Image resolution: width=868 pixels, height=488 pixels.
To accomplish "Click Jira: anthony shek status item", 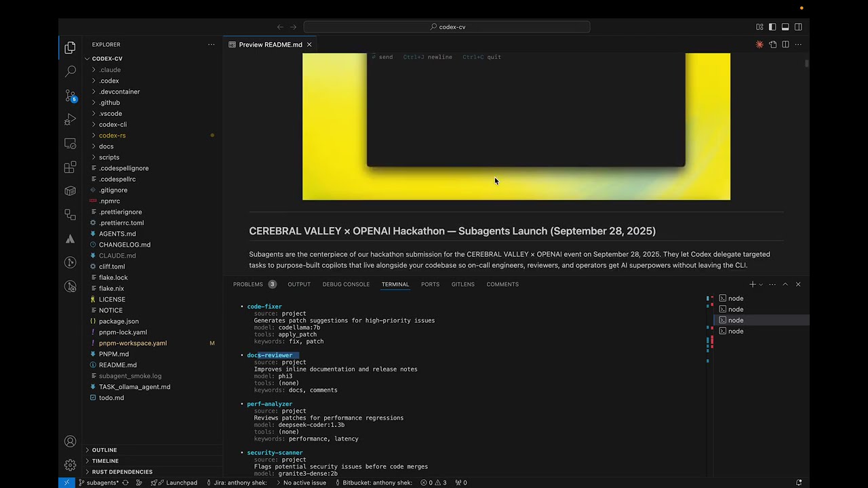I will (237, 483).
